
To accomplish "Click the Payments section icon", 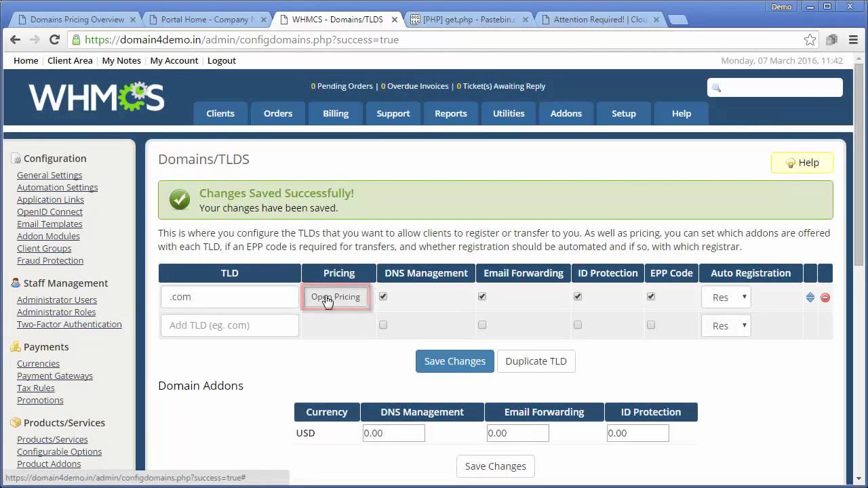I will pyautogui.click(x=16, y=347).
